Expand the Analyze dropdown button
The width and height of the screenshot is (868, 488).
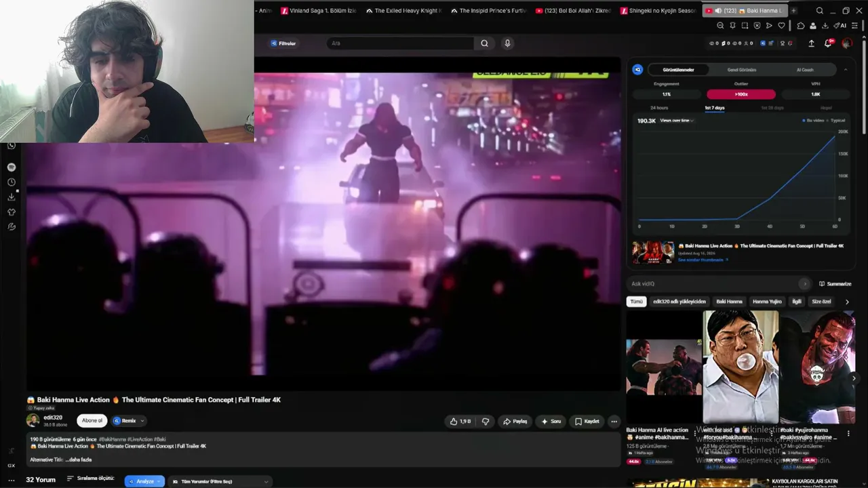tap(144, 481)
